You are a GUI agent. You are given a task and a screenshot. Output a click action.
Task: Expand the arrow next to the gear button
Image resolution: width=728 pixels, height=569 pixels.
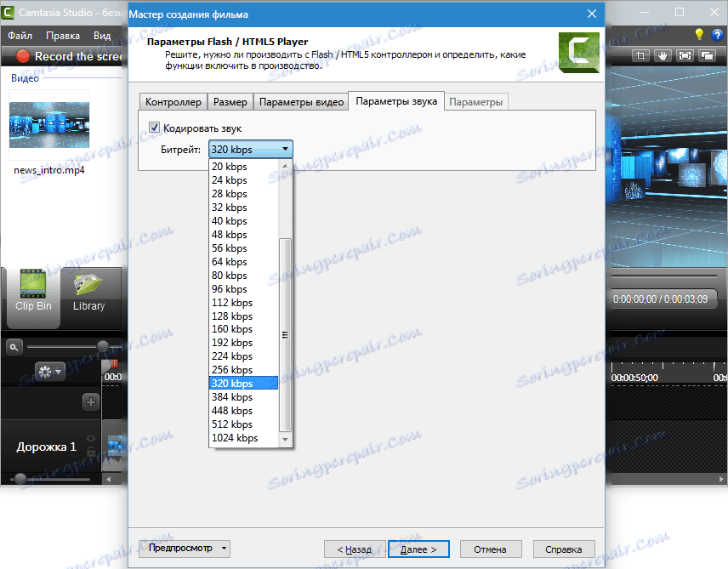point(58,372)
